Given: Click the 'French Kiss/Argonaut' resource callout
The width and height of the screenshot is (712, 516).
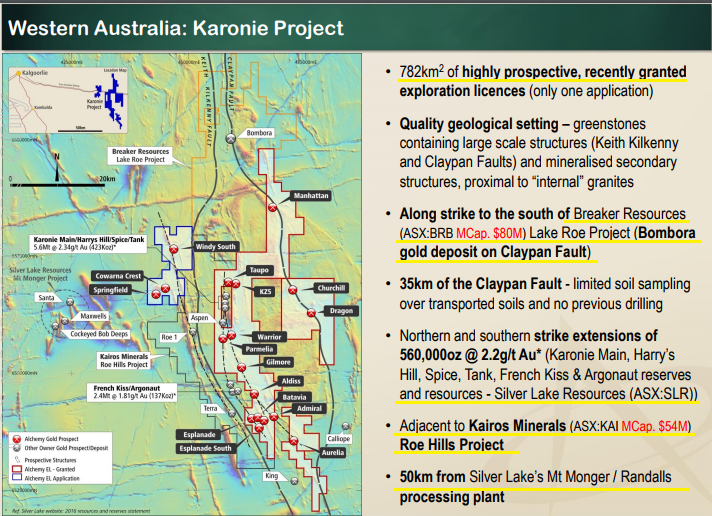Looking at the screenshot, I should point(132,392).
